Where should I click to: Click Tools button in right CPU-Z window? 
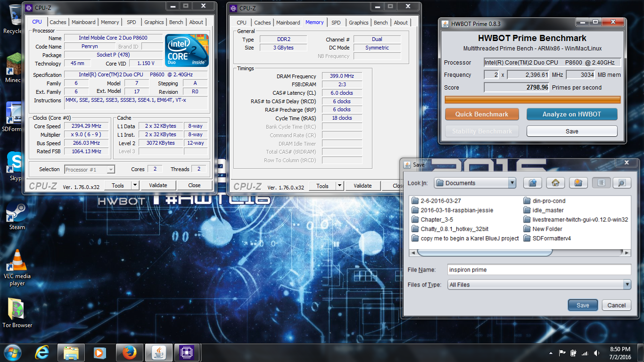[x=322, y=186]
